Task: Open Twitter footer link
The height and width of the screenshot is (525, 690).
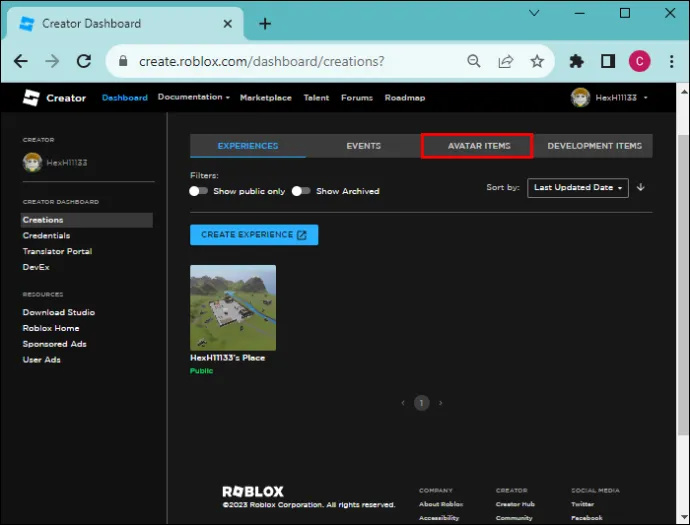Action: tap(582, 504)
